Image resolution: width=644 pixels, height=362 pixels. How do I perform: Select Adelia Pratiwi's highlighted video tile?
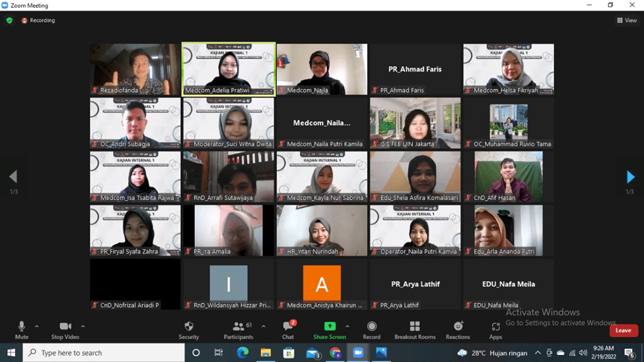[229, 69]
